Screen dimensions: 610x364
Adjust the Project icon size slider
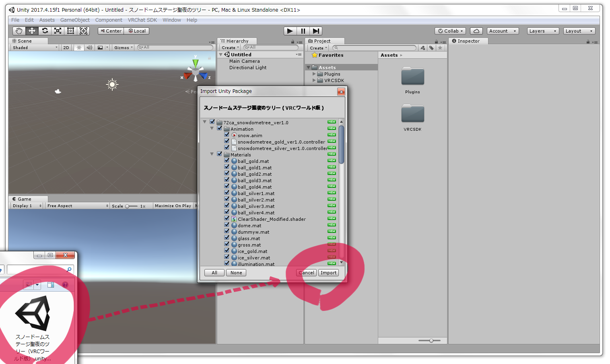click(x=429, y=341)
